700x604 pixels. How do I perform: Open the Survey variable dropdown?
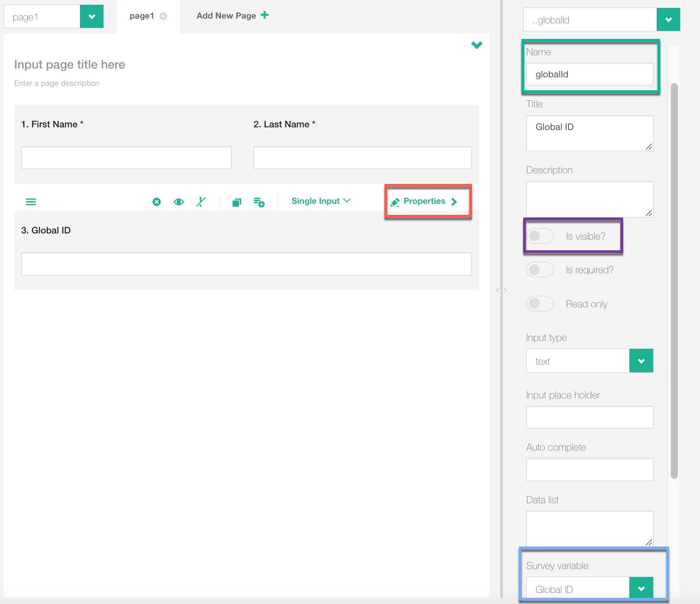click(x=641, y=589)
